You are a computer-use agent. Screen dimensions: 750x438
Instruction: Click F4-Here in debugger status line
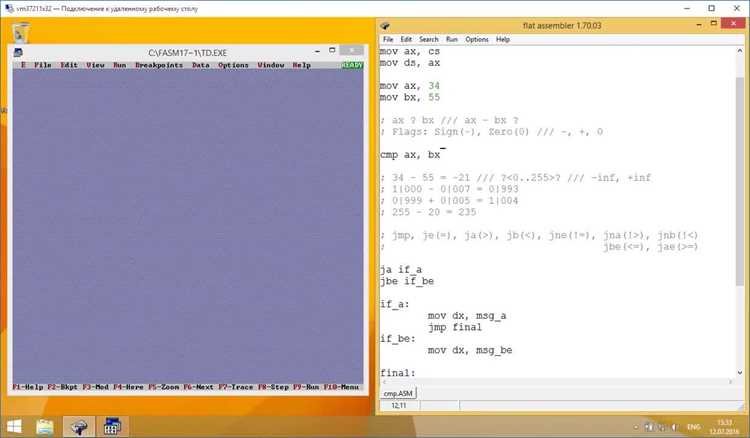pos(128,387)
